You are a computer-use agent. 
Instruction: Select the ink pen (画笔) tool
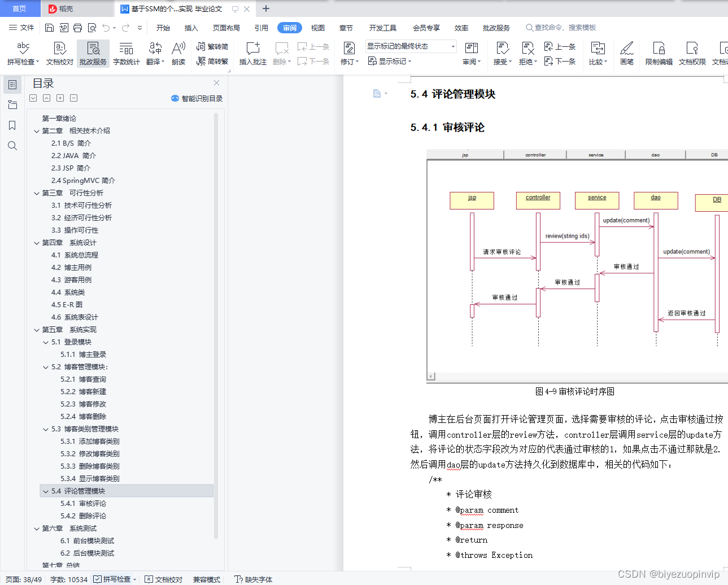pyautogui.click(x=626, y=53)
